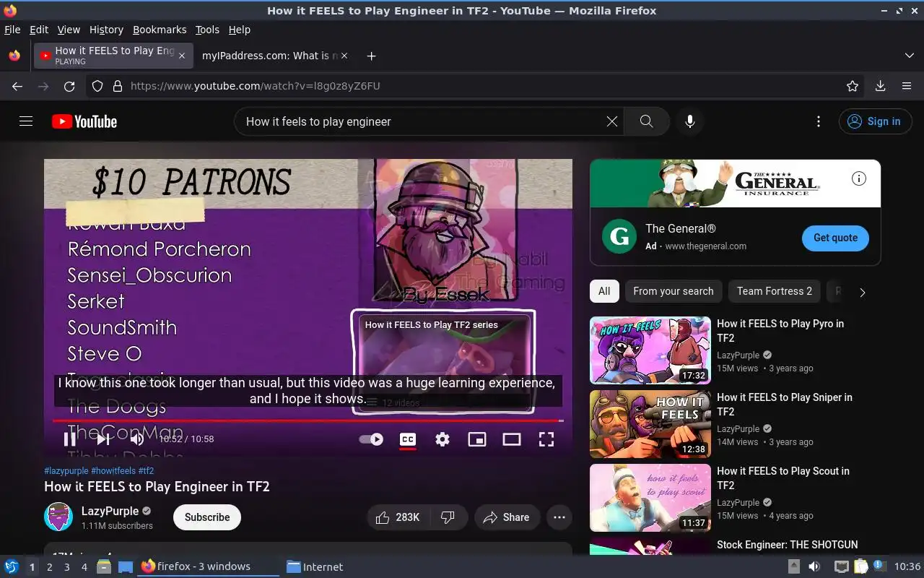Sign in to YouTube
Screen dimensions: 924x578
point(875,121)
